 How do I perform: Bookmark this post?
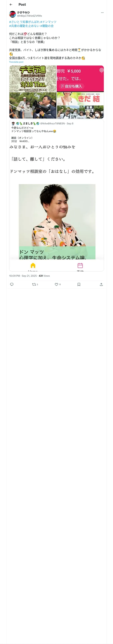pyautogui.click(x=79, y=284)
